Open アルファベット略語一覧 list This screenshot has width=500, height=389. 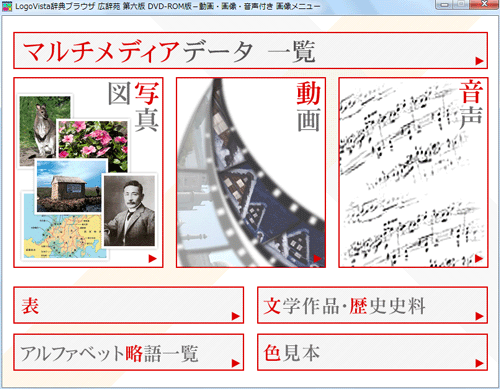point(129,352)
